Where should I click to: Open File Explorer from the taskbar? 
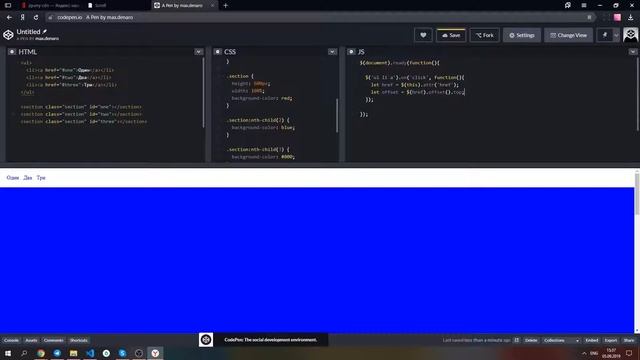(x=73, y=353)
